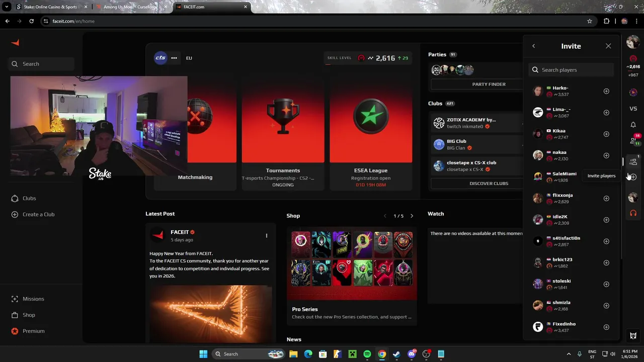Image resolution: width=644 pixels, height=362 pixels.
Task: Invite Lima-_- with the plus icon
Action: 606,113
